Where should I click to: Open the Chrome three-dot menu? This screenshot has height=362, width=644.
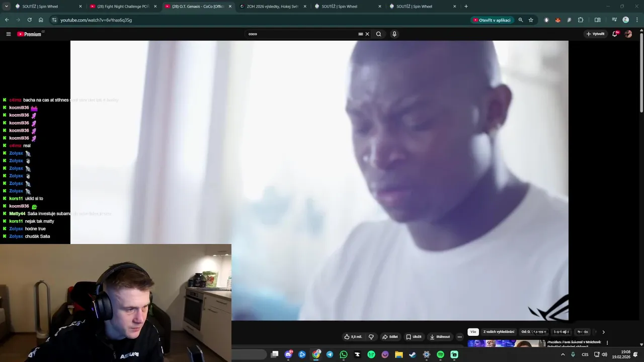coord(636,20)
